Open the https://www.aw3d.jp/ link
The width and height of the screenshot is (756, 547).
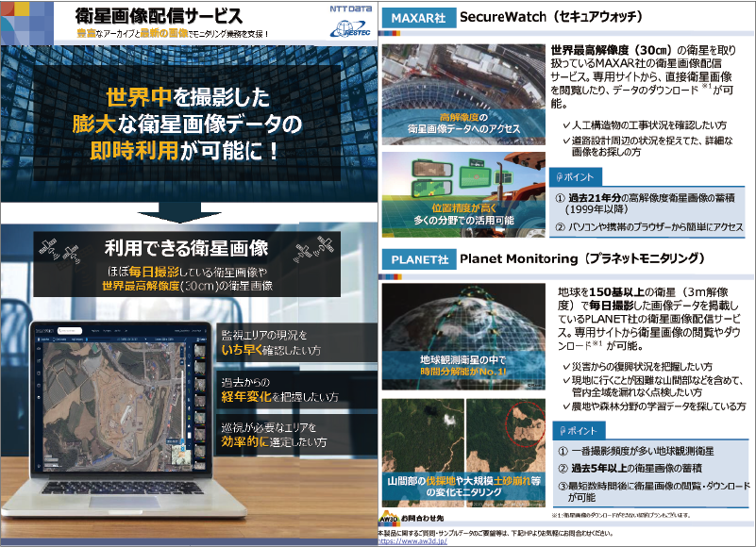pyautogui.click(x=412, y=541)
